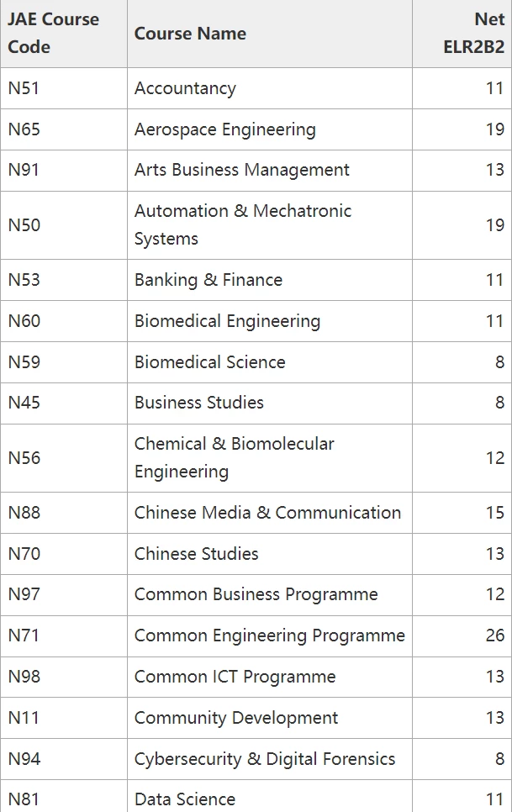The height and width of the screenshot is (812, 512).
Task: Select the N65 course code cell
Action: (x=64, y=129)
